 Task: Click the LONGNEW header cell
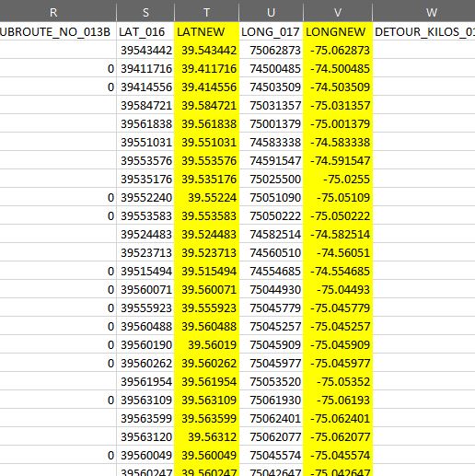338,31
